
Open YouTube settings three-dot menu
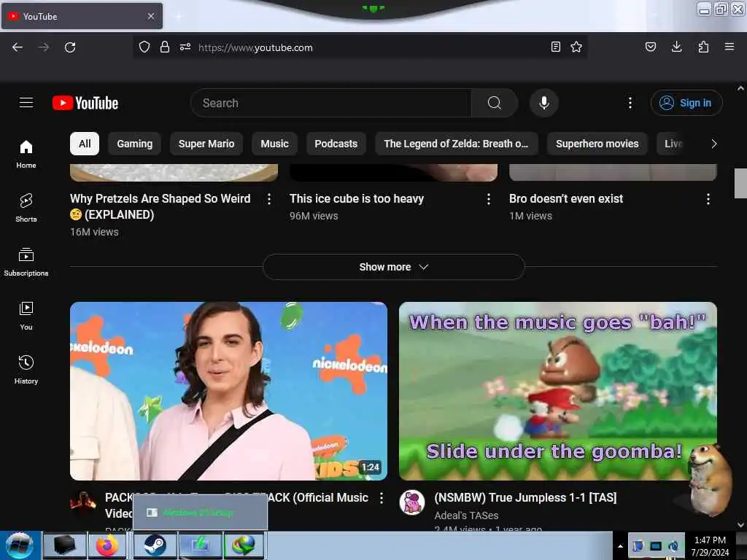[630, 103]
